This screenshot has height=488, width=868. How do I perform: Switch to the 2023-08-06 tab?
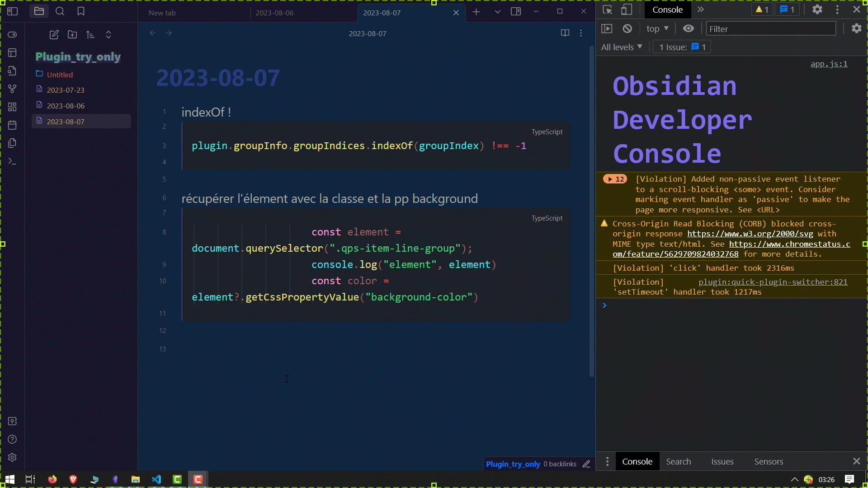point(274,13)
